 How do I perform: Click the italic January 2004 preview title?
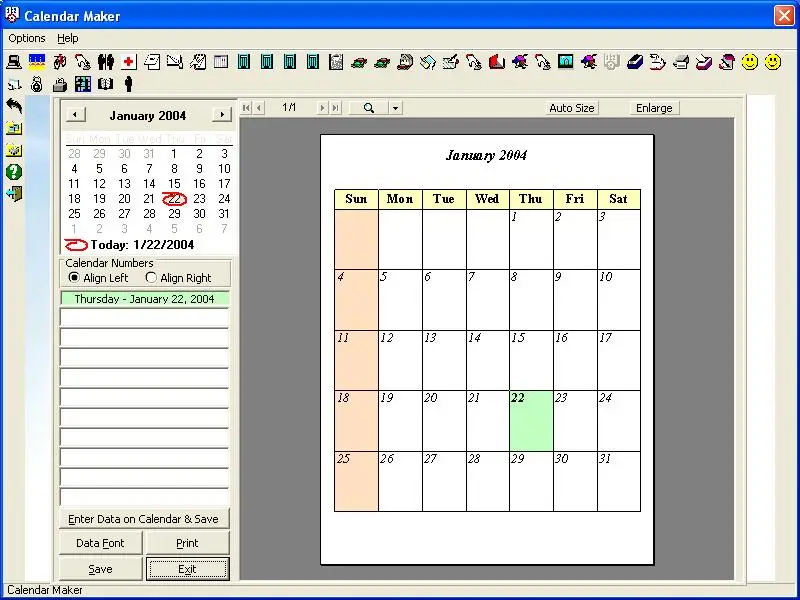(486, 155)
